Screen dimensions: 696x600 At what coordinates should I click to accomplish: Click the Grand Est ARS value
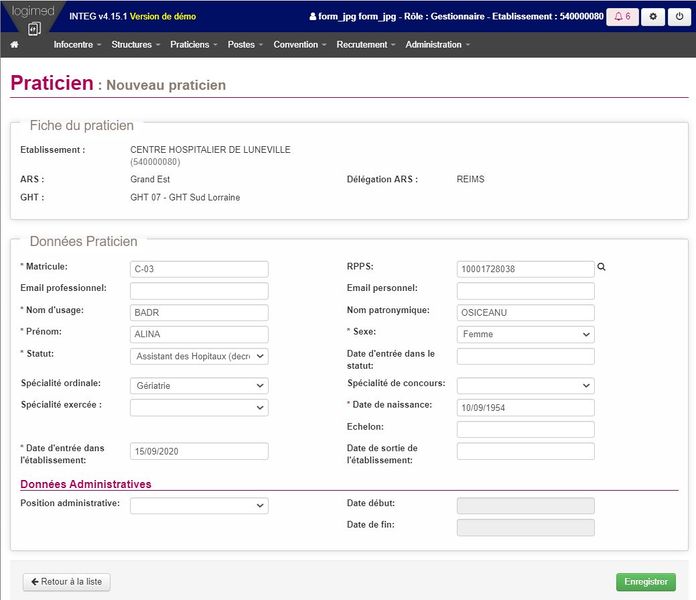[150, 179]
